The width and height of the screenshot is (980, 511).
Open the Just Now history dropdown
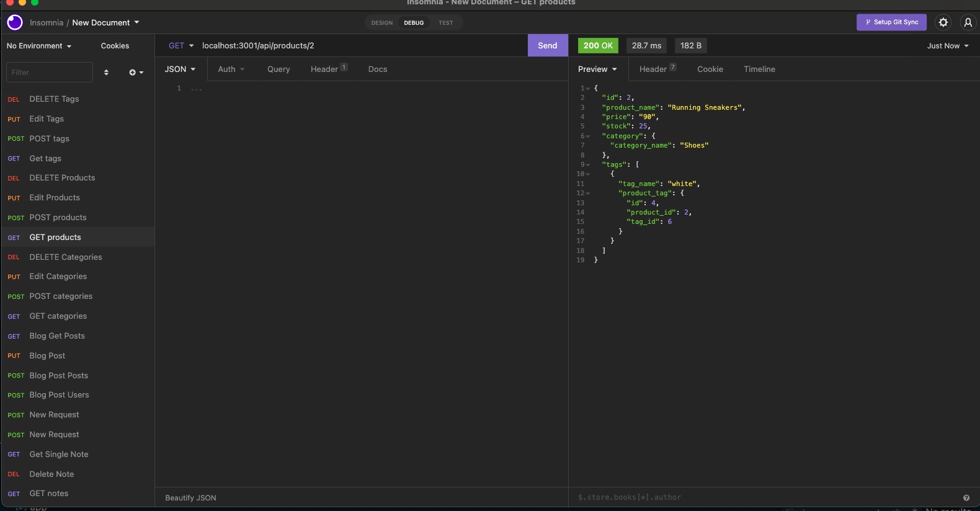click(948, 46)
